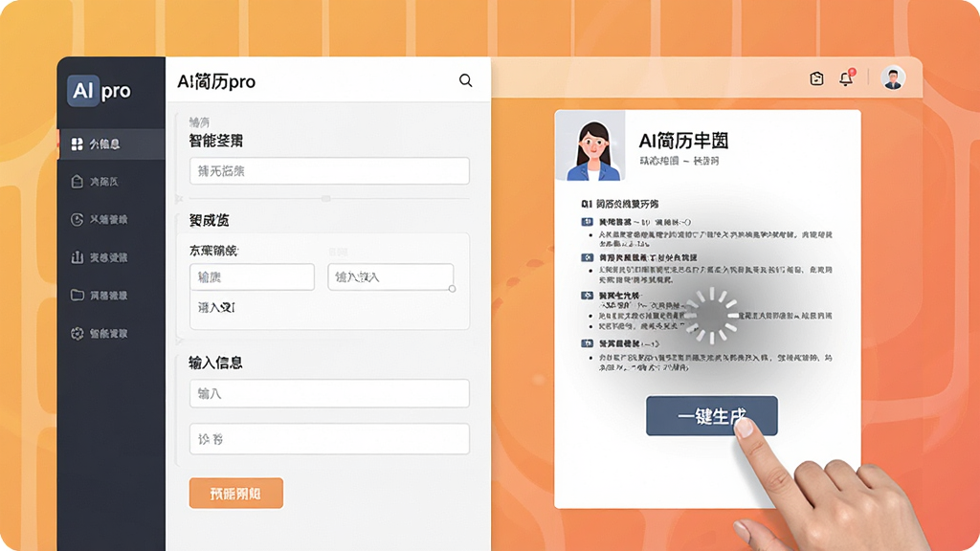Open the user avatar menu in the top bar

pos(893,78)
